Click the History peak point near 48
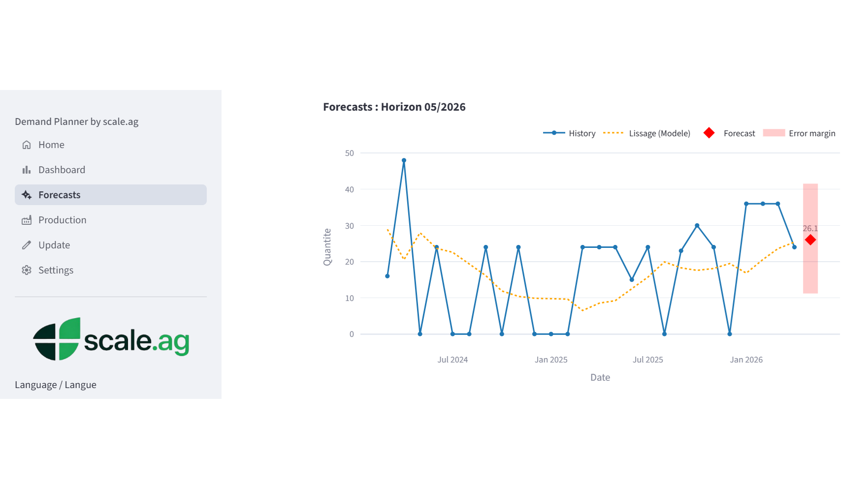The height and width of the screenshot is (482, 868). pos(404,160)
